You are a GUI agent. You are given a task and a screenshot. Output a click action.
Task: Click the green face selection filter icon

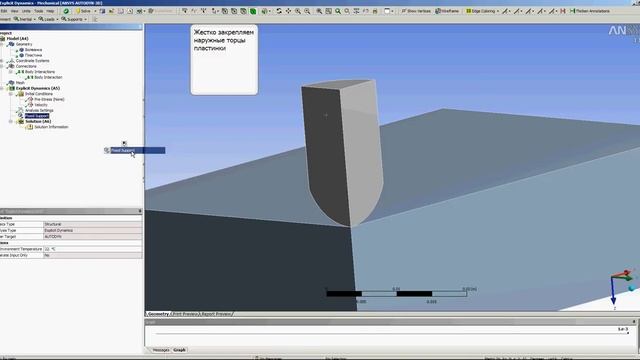[253, 11]
